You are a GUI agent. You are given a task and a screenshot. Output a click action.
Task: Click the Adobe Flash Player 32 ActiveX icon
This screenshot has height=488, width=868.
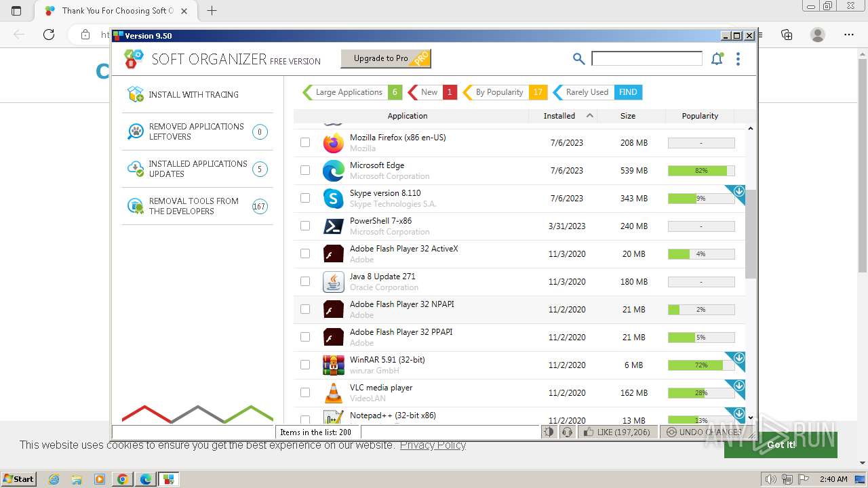(x=333, y=254)
